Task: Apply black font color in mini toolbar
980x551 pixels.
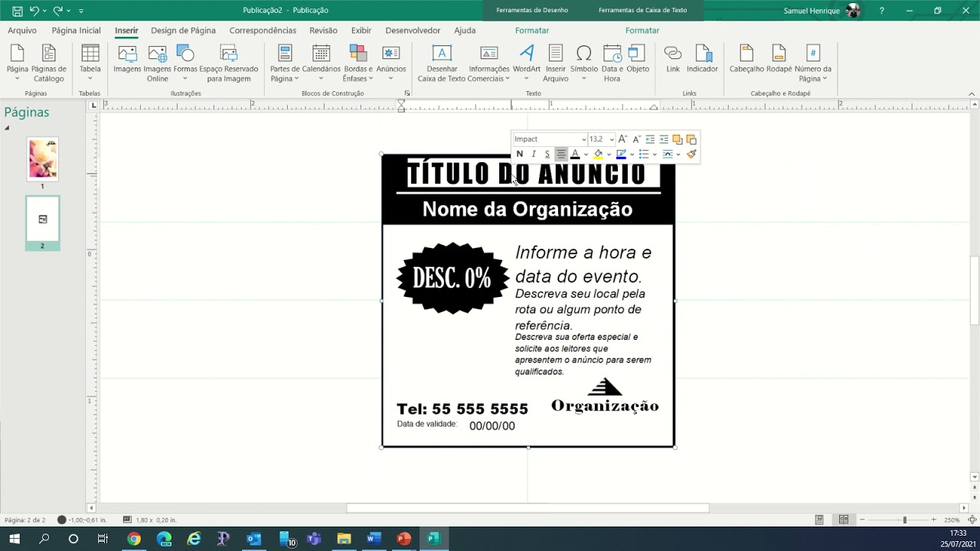Action: 575,154
